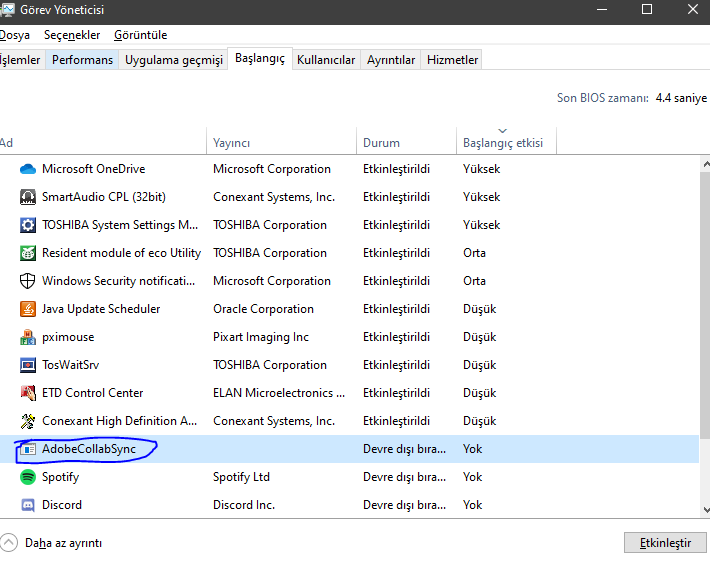Select the ETD Control Center entry
The height and width of the screenshot is (565, 710).
coord(92,393)
